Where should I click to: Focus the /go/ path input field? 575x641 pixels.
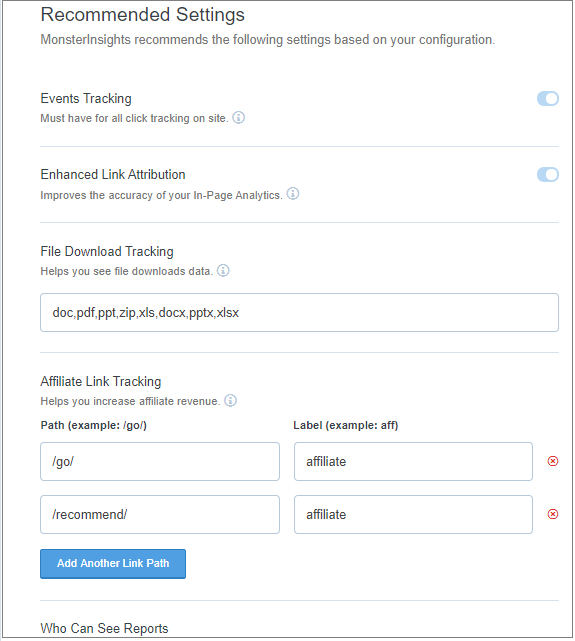click(160, 461)
